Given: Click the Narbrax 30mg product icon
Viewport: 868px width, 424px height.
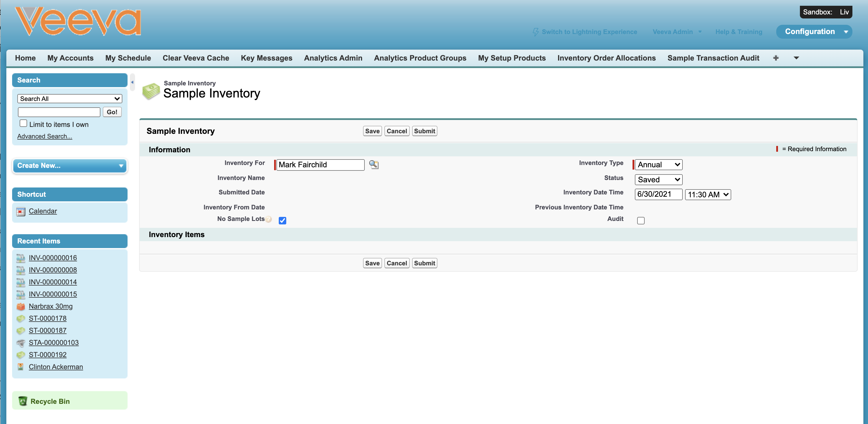Looking at the screenshot, I should [x=21, y=307].
